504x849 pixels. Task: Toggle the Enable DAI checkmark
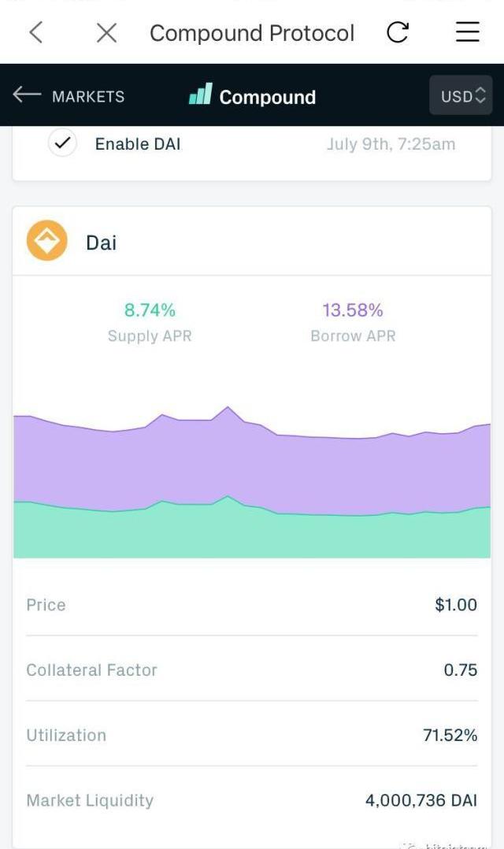62,144
